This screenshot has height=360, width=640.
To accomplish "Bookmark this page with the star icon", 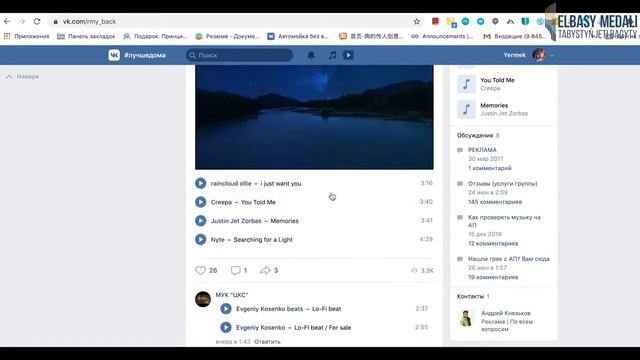I will pos(417,21).
